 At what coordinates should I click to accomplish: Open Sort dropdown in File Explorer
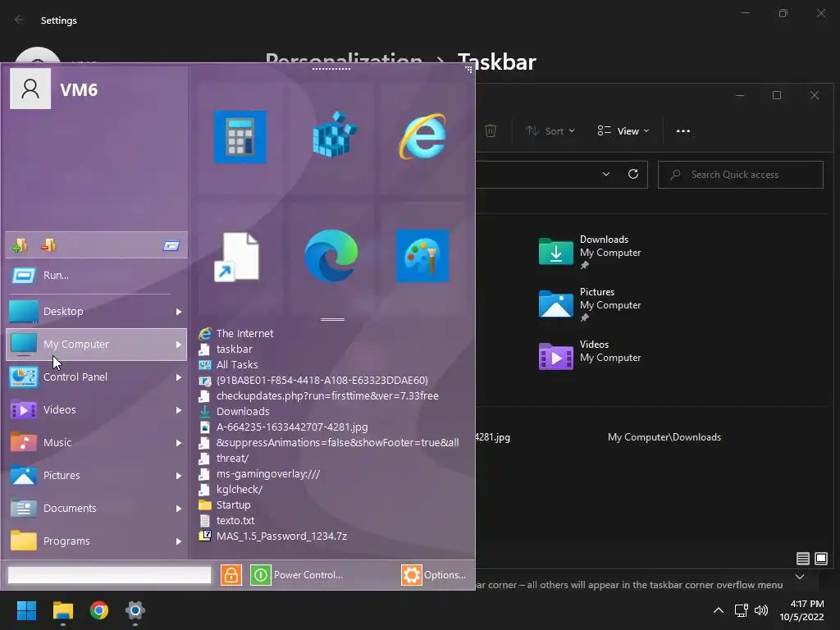[550, 131]
